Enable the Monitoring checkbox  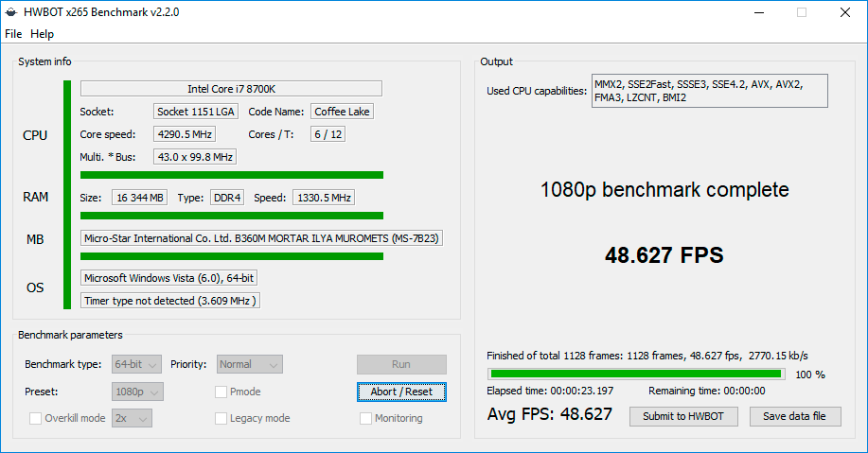click(x=366, y=418)
